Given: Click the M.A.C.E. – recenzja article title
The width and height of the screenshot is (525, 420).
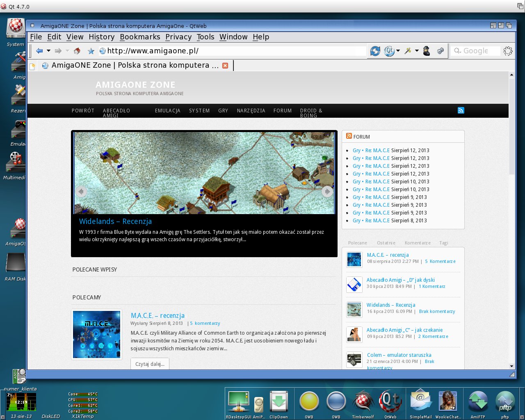Looking at the screenshot, I should 157,315.
